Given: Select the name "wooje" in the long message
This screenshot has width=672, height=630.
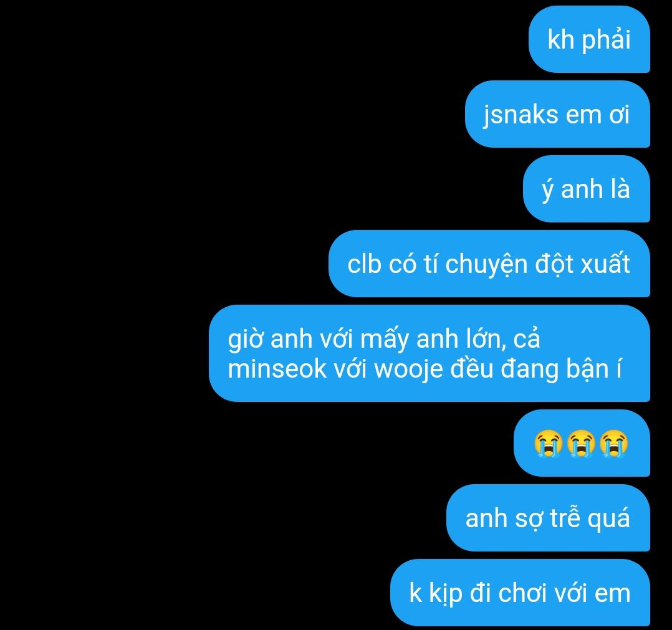Looking at the screenshot, I should pos(408,370).
